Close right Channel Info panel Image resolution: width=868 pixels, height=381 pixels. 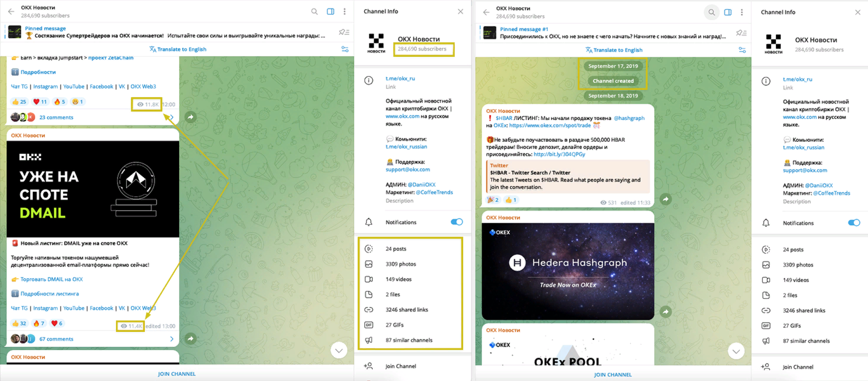[x=858, y=13]
